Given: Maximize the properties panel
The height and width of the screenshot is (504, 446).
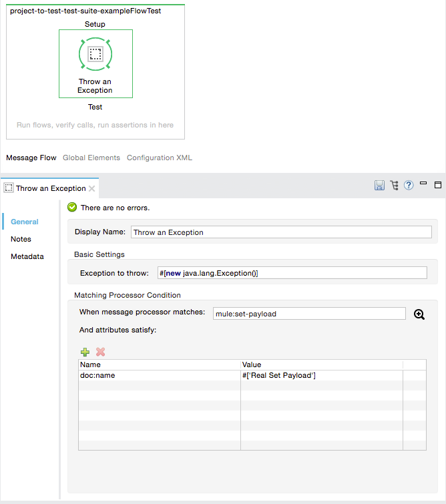Looking at the screenshot, I should coord(438,185).
